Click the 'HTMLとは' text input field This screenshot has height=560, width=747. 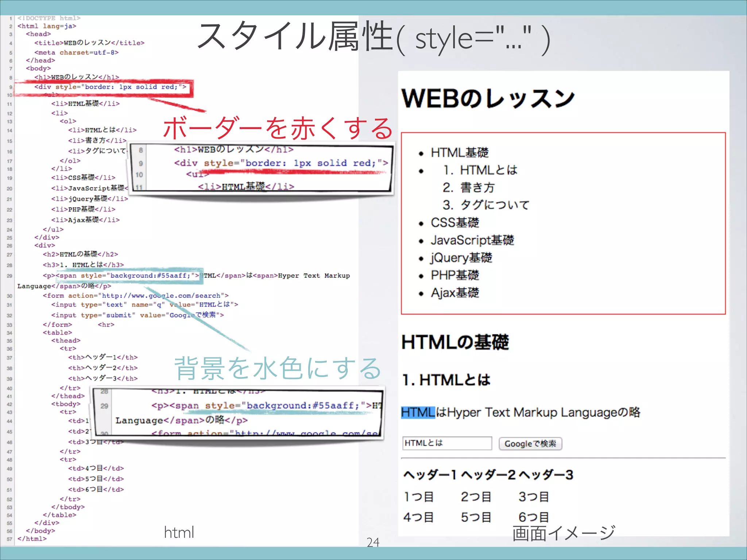tap(447, 443)
